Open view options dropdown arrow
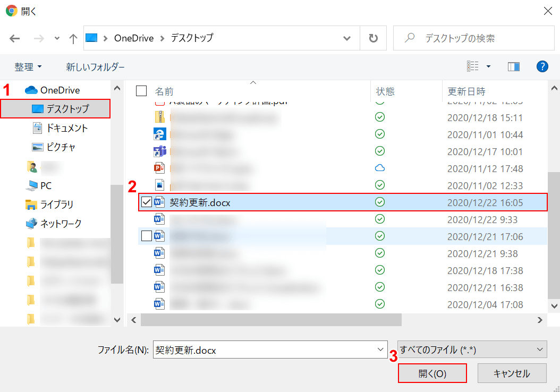560x392 pixels. pyautogui.click(x=488, y=66)
